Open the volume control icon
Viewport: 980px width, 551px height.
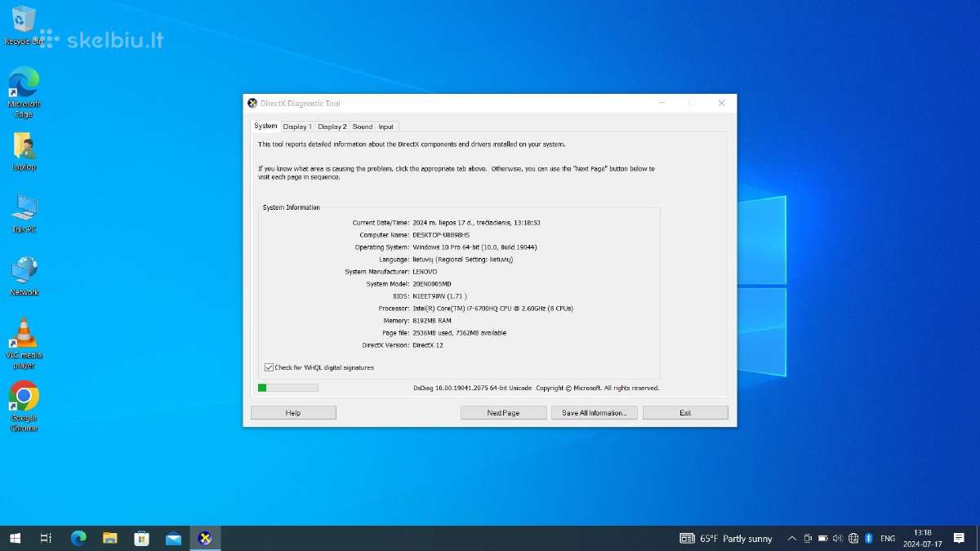tap(837, 539)
